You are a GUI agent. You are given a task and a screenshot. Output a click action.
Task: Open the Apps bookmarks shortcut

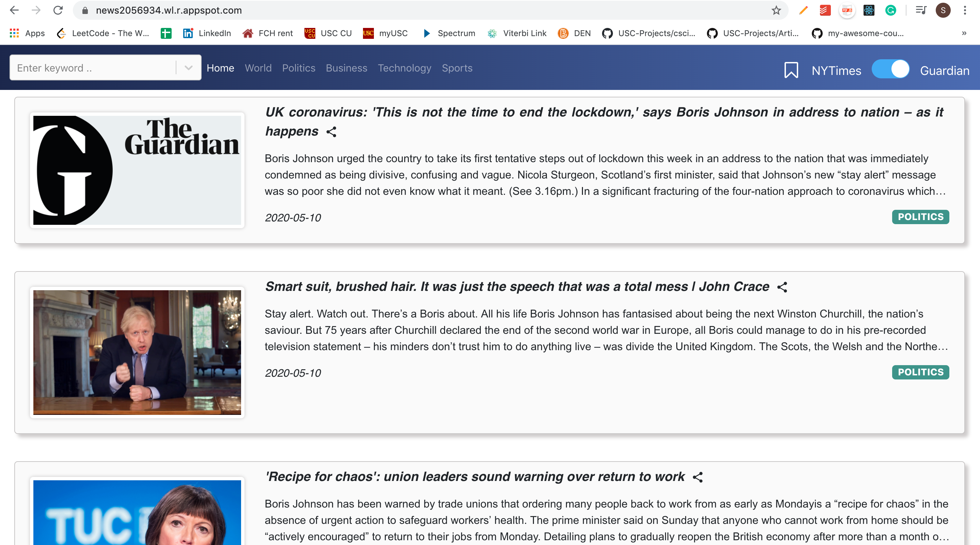pos(27,33)
